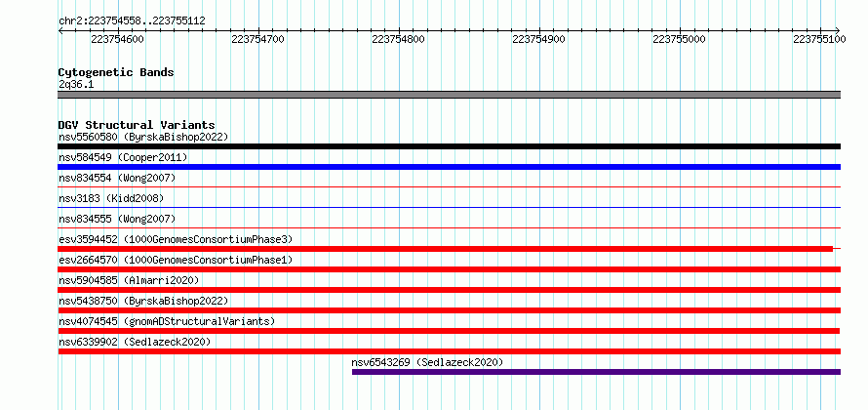
Task: Click ruler position 223755100
Action: [x=820, y=39]
